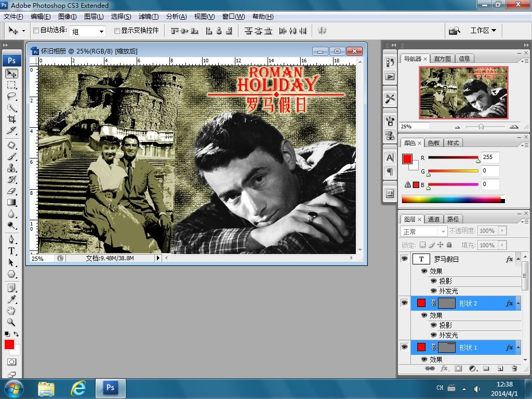This screenshot has height=399, width=532.
Task: Hide the 形状 1 layer
Action: click(404, 347)
